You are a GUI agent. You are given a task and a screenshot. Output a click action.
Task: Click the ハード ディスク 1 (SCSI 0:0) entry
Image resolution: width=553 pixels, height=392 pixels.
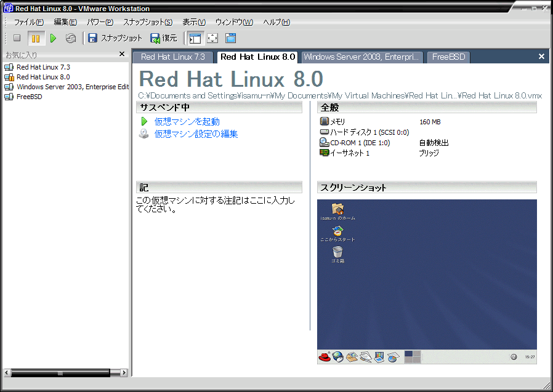click(x=369, y=132)
